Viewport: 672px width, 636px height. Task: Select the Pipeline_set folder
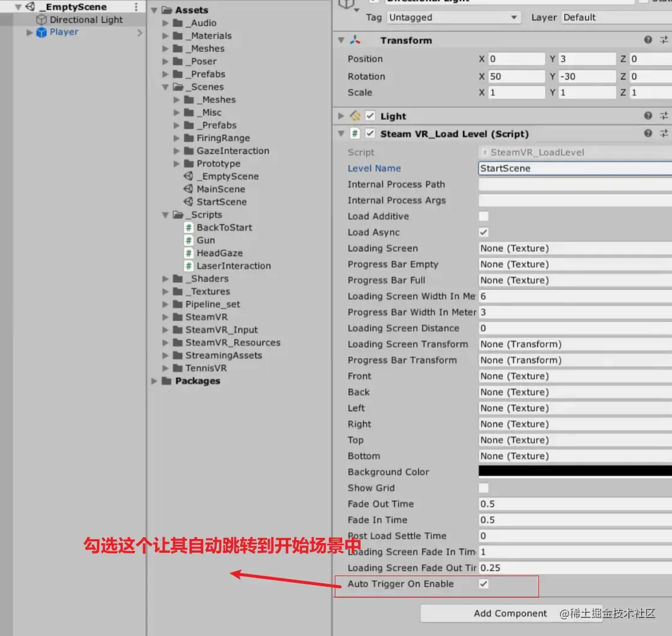[x=213, y=304]
